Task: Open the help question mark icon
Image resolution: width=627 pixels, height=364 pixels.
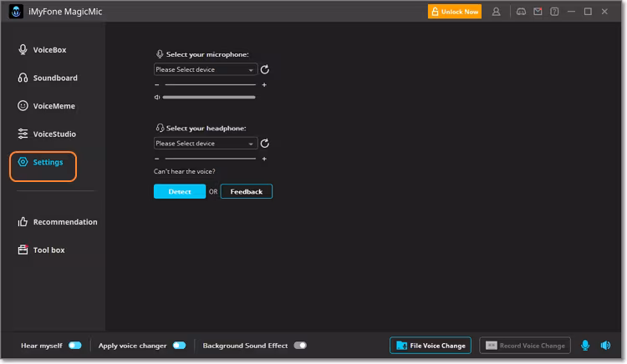Action: click(554, 12)
